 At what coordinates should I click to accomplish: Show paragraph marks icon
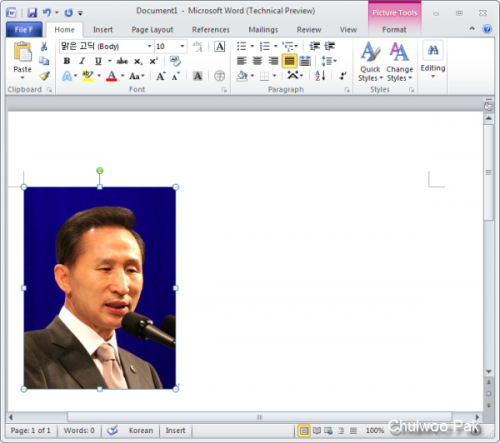343,76
